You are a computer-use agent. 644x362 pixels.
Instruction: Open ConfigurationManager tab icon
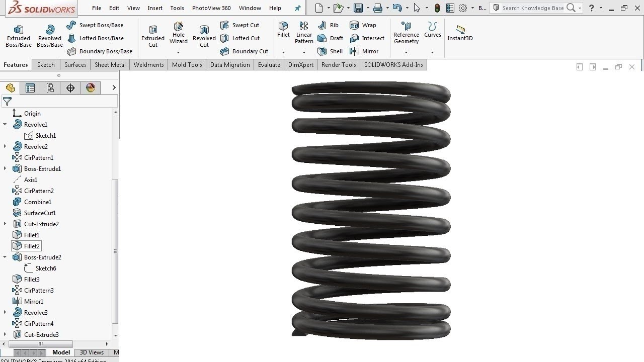pos(50,88)
